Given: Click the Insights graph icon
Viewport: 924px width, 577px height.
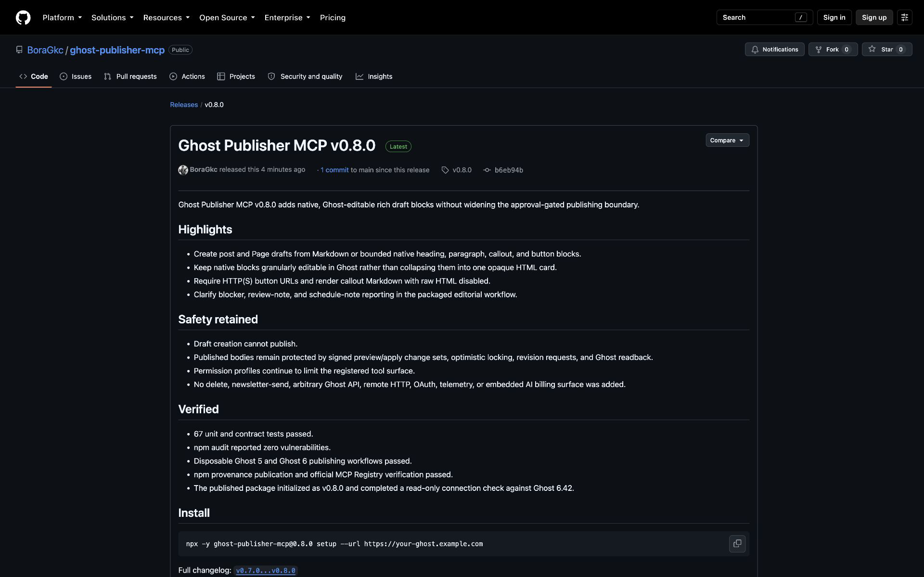Looking at the screenshot, I should [x=359, y=77].
